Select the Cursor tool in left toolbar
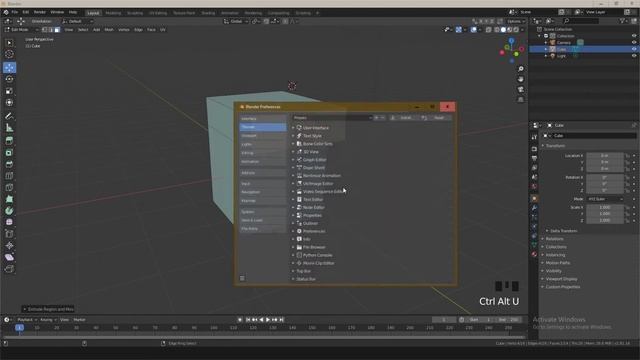This screenshot has height=360, width=640. (x=9, y=54)
